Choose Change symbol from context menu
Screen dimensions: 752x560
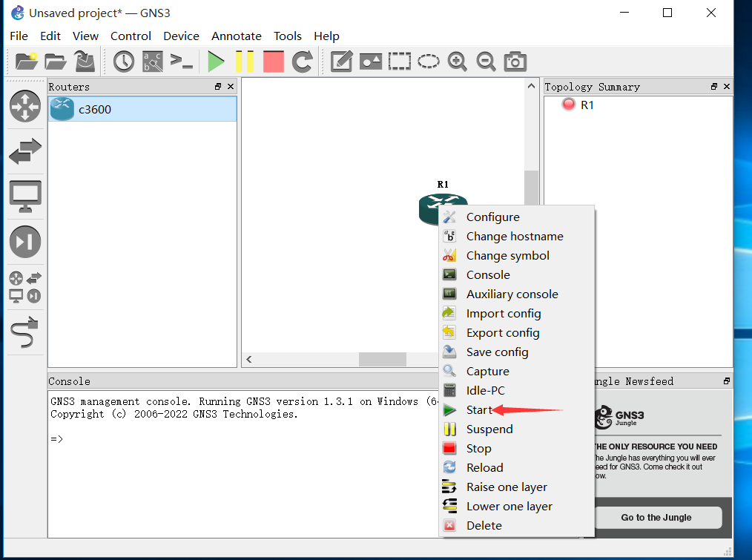pyautogui.click(x=516, y=255)
